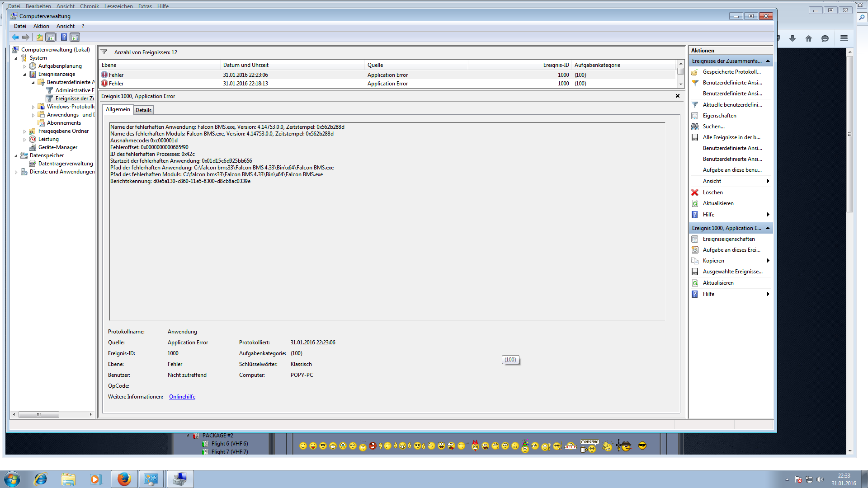
Task: Select the Allgemein tab
Action: [x=118, y=109]
